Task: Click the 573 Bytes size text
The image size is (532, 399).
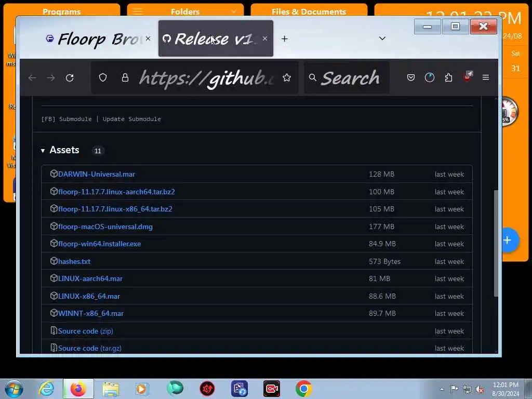Action: [384, 262]
